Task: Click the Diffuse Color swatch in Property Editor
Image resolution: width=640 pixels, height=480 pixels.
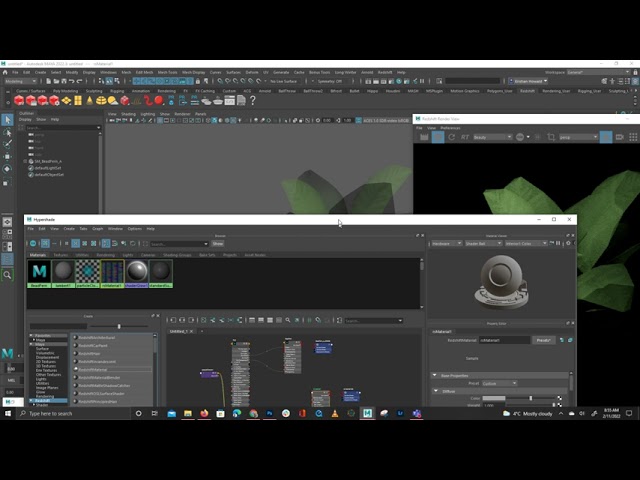Action: coord(493,398)
